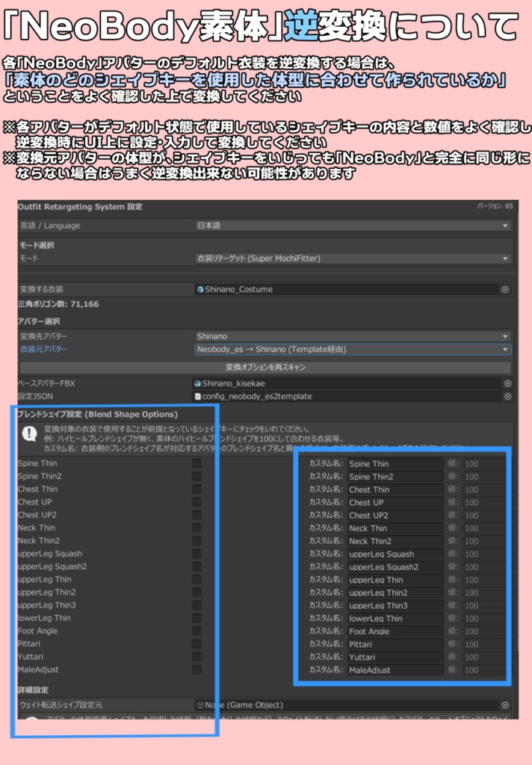Enable the upperLeg Squash2 checkbox

click(197, 566)
